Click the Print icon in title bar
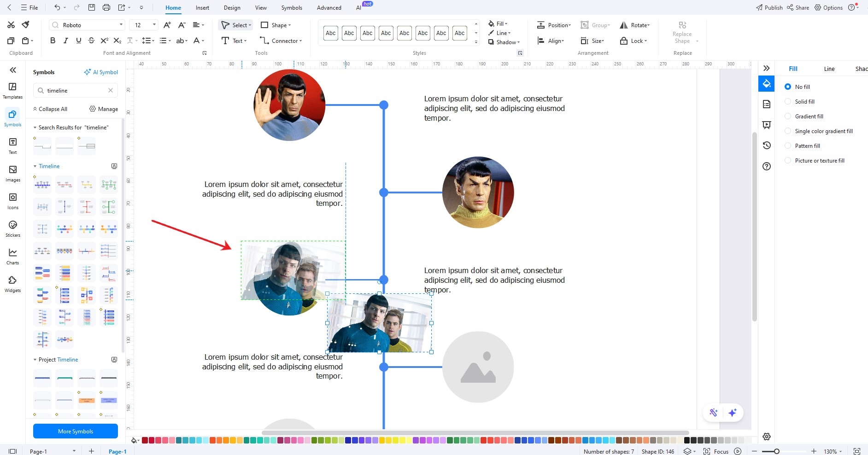 click(x=106, y=7)
